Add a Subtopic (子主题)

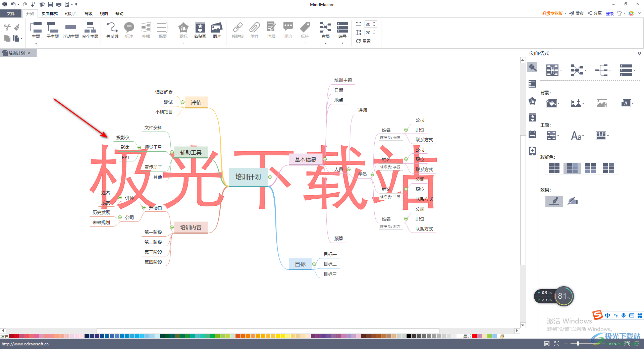coord(53,30)
